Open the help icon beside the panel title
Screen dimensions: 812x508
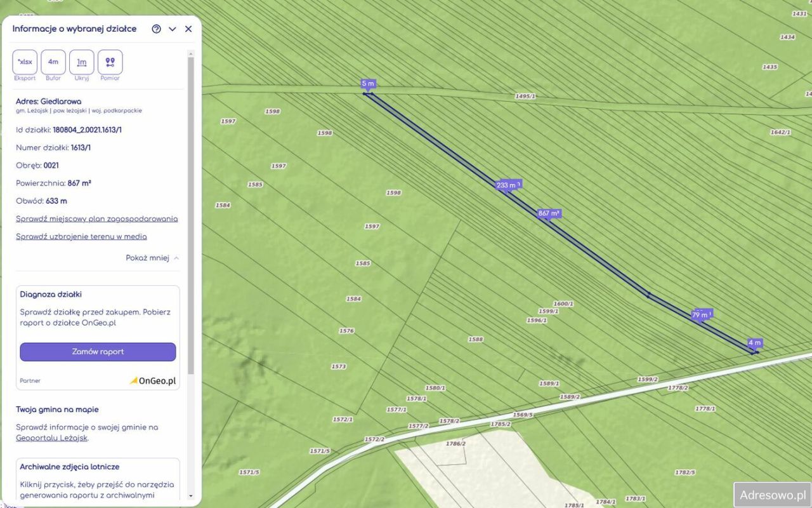[157, 29]
